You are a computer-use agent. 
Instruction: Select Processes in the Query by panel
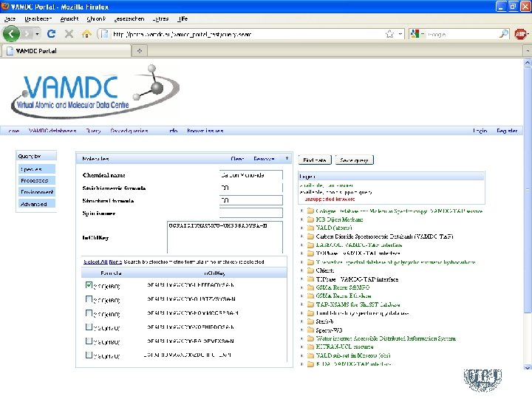(x=37, y=180)
